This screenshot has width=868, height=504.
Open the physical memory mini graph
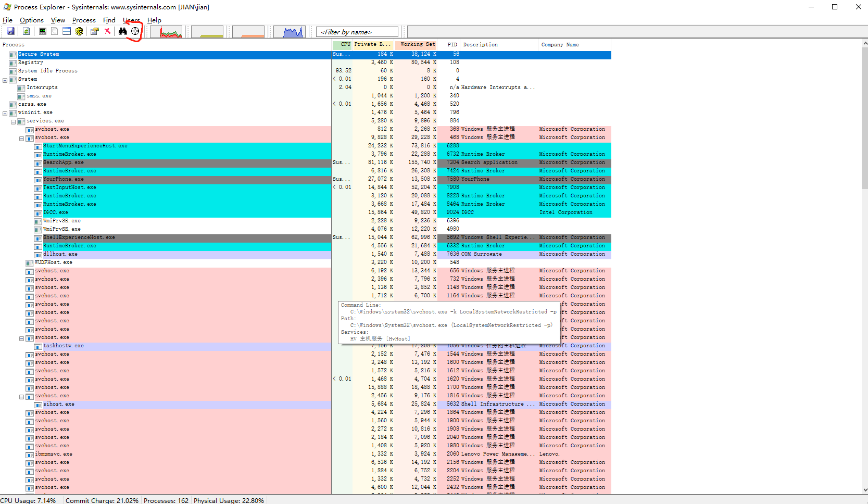(248, 32)
